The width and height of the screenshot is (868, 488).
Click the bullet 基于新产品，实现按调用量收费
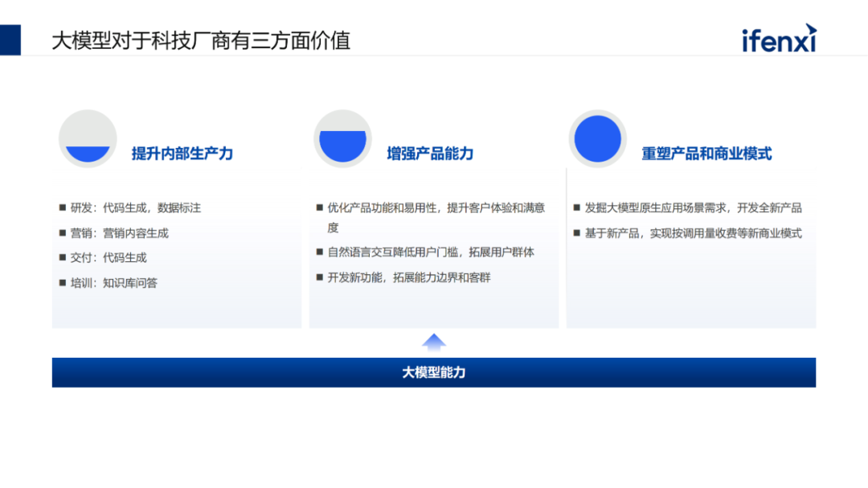[688, 233]
